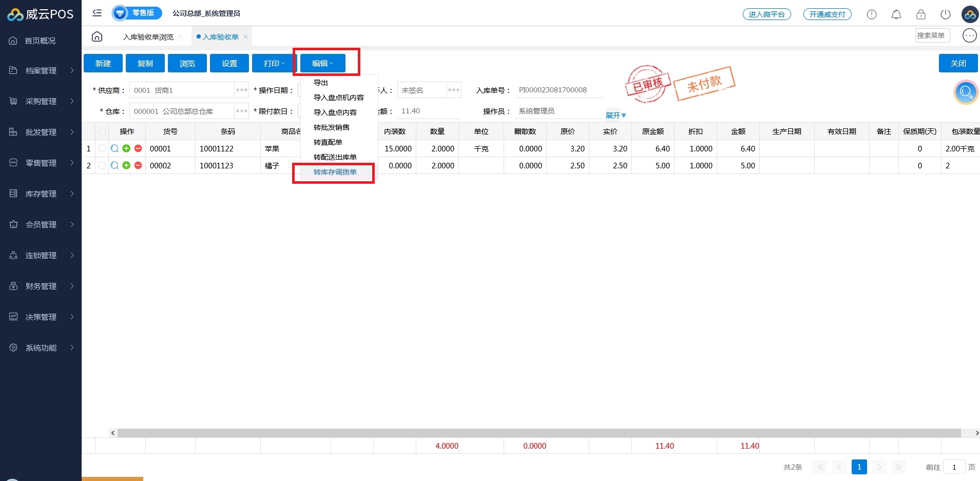Screen dimensions: 980x481
Task: Click red remove icon in row 2
Action: click(138, 165)
